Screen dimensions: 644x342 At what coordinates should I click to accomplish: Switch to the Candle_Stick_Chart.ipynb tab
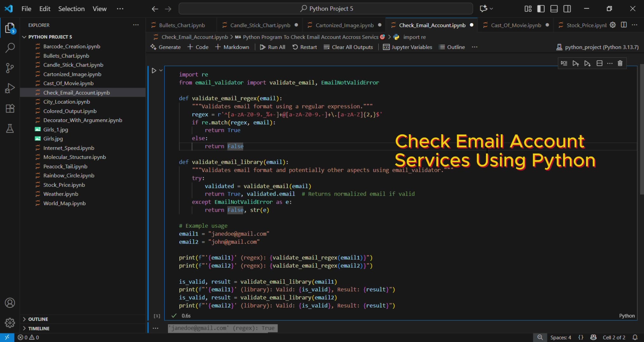pyautogui.click(x=260, y=25)
